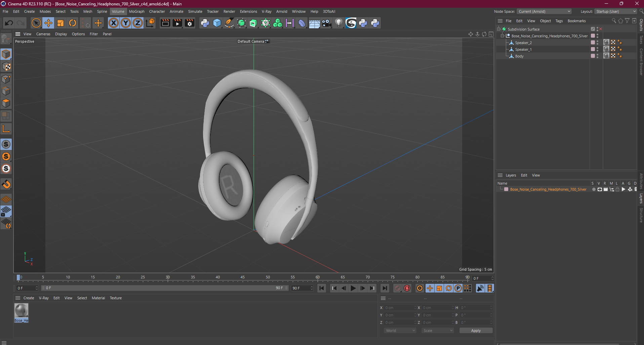The height and width of the screenshot is (345, 644).
Task: Open the viewport hamburger menu
Action: click(x=18, y=34)
